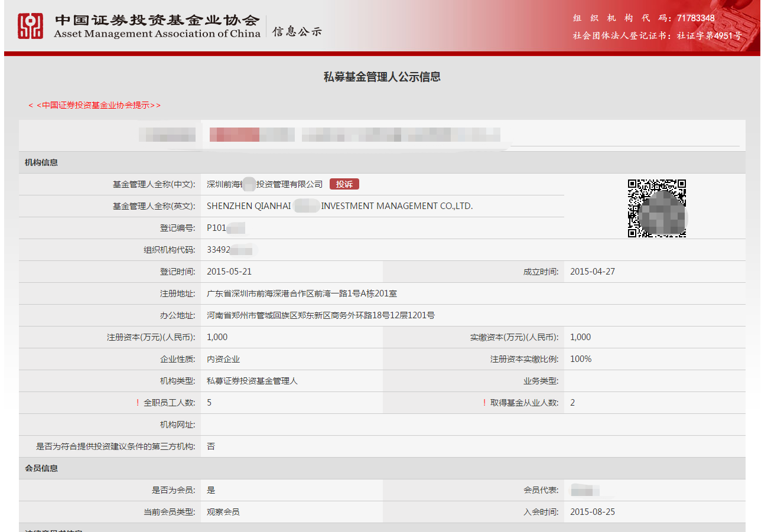Open the 中国证券投资基金业协会提示 link

[95, 105]
